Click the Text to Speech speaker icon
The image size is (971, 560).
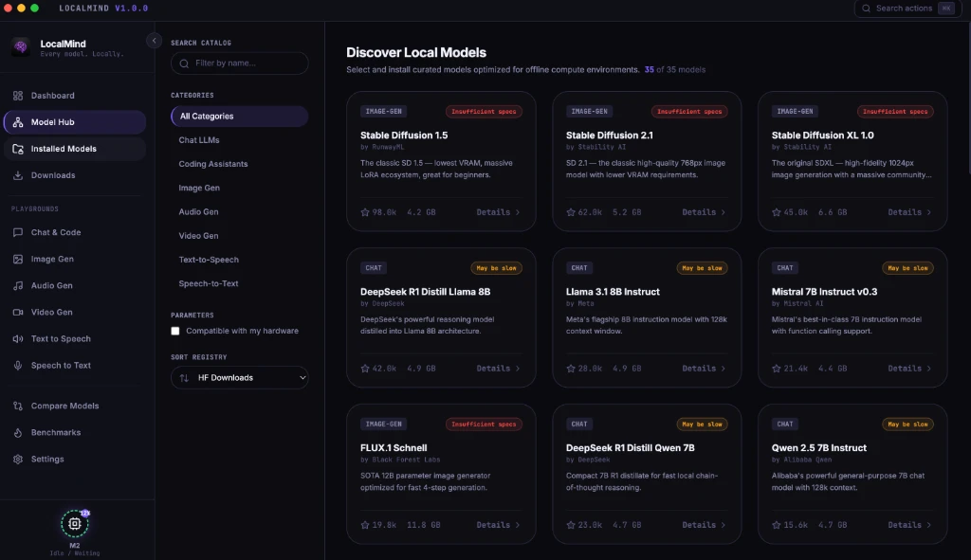pyautogui.click(x=18, y=338)
